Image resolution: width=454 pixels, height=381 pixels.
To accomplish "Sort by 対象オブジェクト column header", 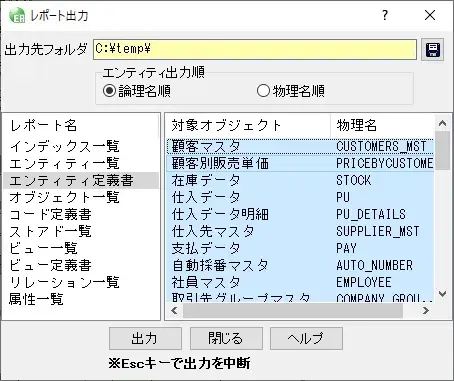I will coord(248,126).
